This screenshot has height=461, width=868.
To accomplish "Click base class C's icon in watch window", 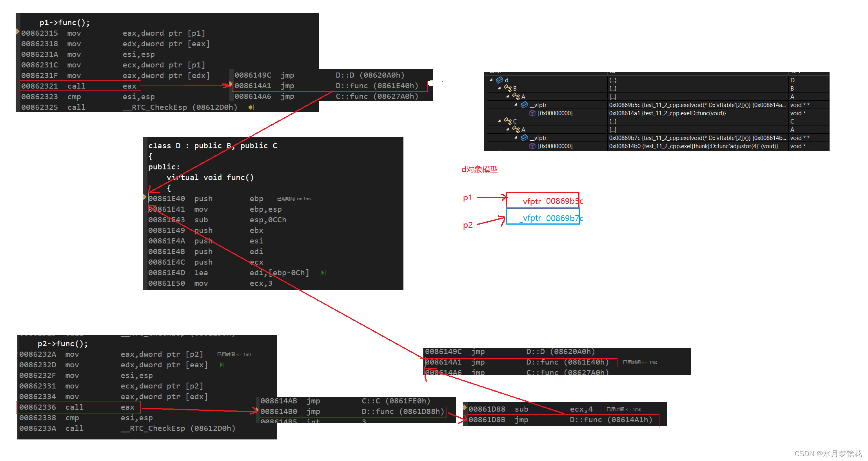I will coord(508,121).
